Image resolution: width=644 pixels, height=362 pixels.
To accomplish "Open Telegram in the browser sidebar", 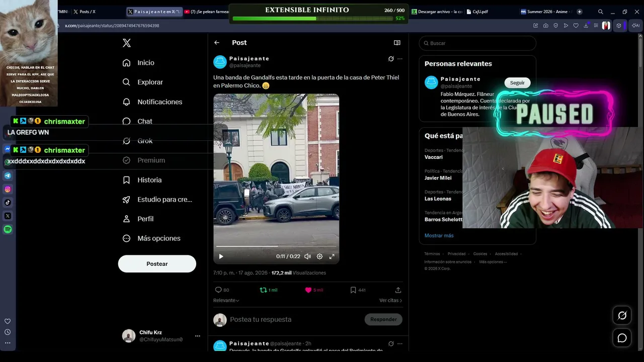I will tap(8, 176).
